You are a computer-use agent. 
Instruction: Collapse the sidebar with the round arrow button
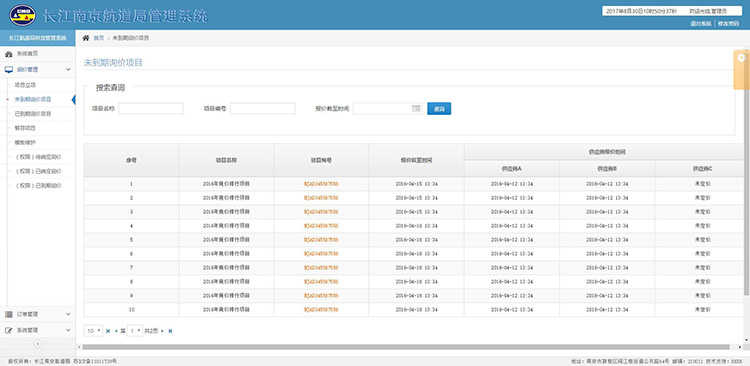pos(38,344)
